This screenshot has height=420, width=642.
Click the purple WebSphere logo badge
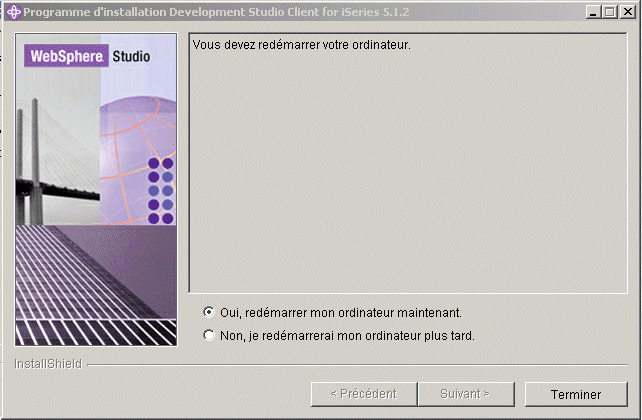[x=66, y=56]
